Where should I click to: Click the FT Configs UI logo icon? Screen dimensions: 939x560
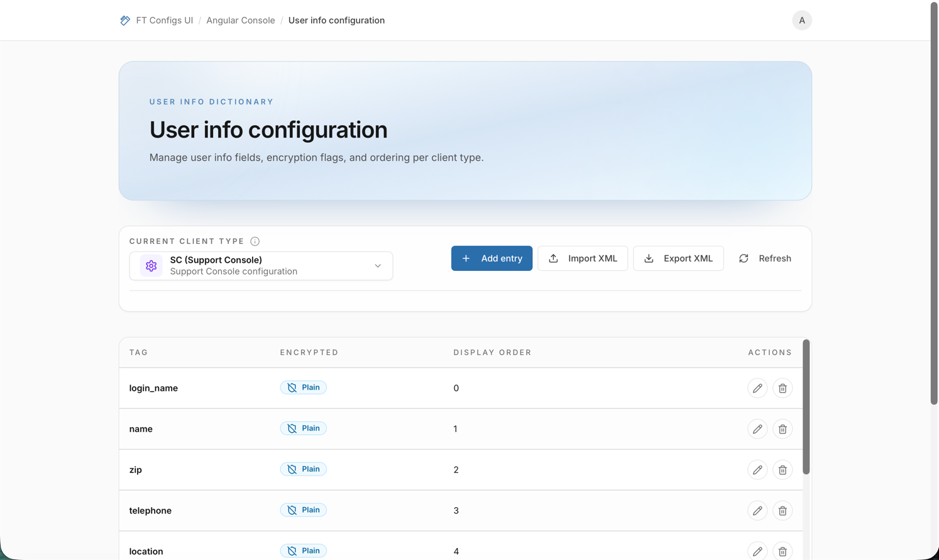(x=125, y=20)
